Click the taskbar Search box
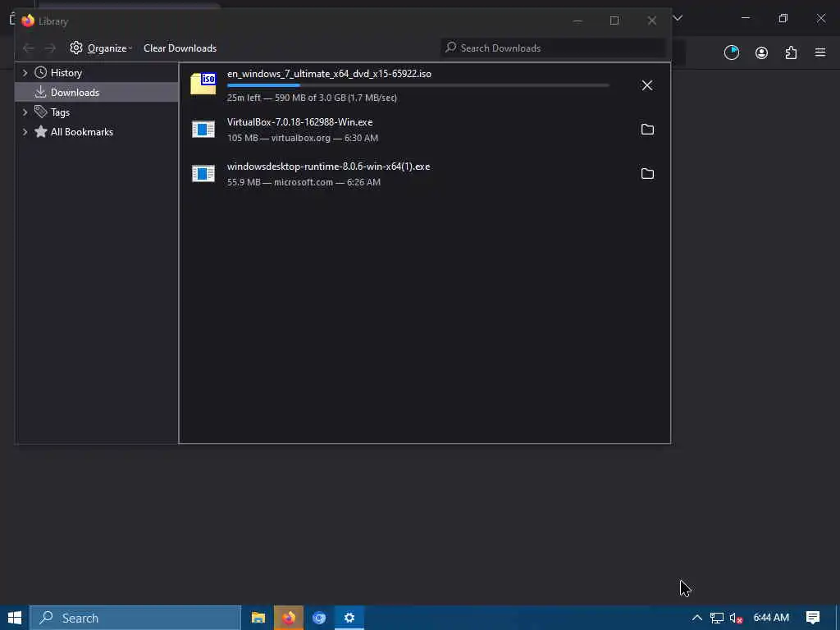The image size is (840, 630). pos(135,618)
